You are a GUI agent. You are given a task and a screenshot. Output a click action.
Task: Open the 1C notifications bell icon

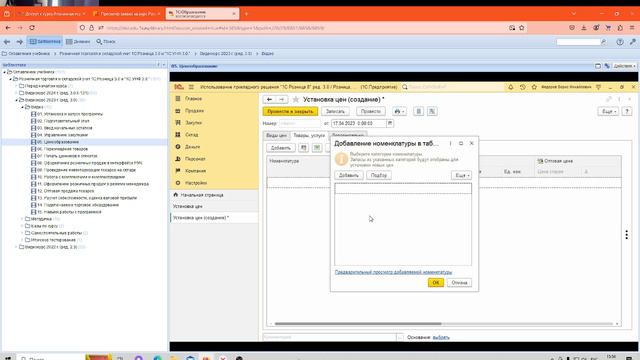point(511,87)
